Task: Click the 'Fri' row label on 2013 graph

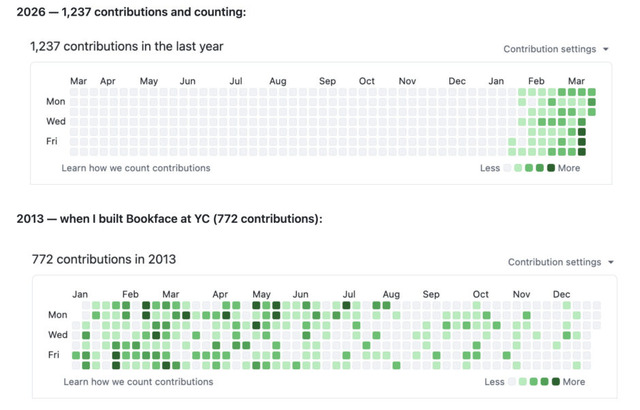Action: (x=59, y=355)
